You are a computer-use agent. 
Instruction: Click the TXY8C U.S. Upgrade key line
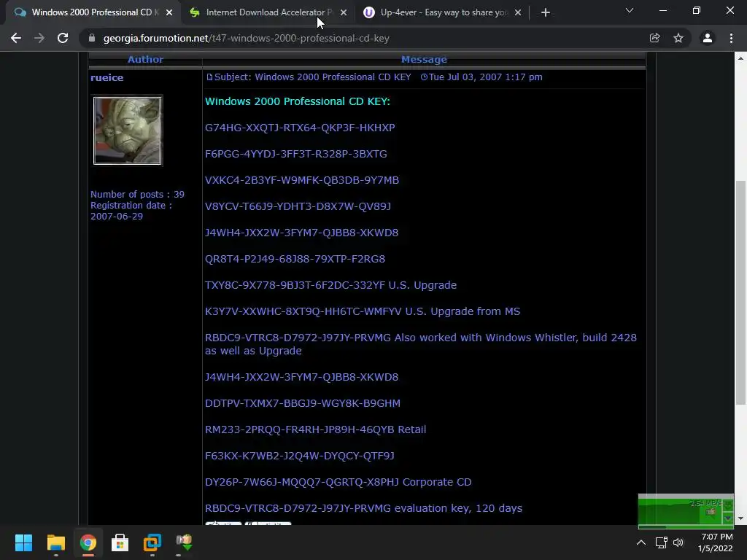(x=330, y=285)
